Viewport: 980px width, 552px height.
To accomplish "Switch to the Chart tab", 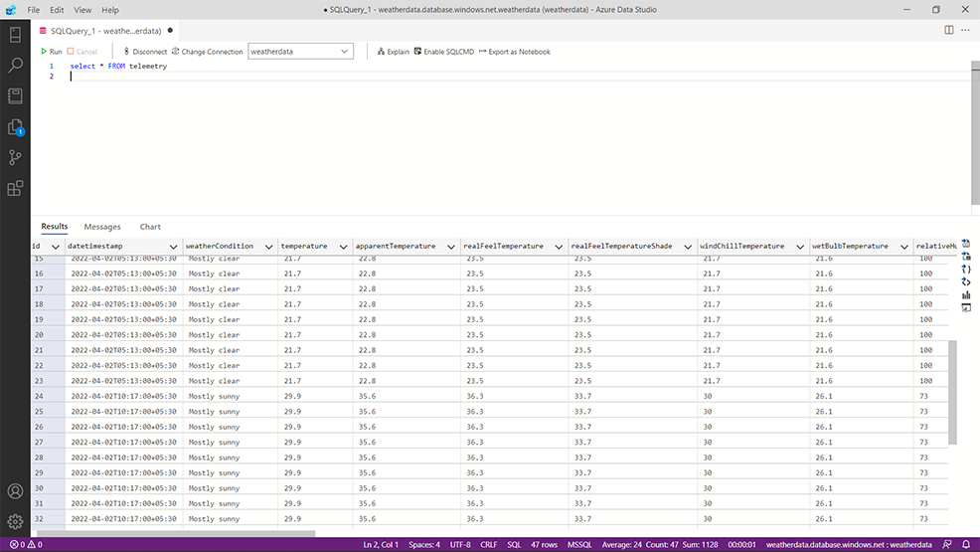I will (x=150, y=227).
